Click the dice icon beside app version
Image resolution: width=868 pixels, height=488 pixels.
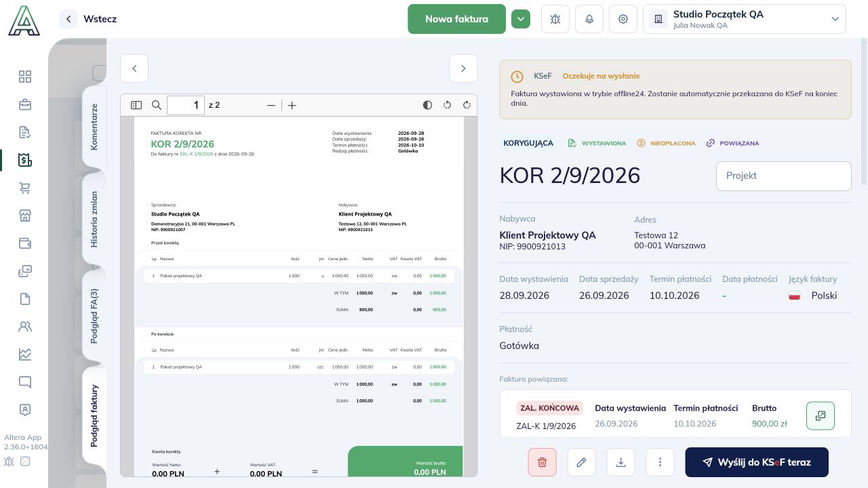(x=25, y=462)
